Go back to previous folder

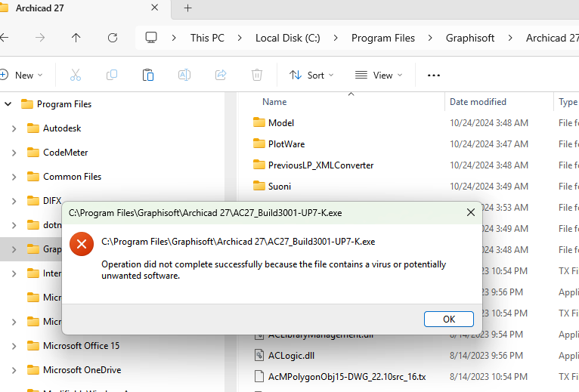coord(4,38)
